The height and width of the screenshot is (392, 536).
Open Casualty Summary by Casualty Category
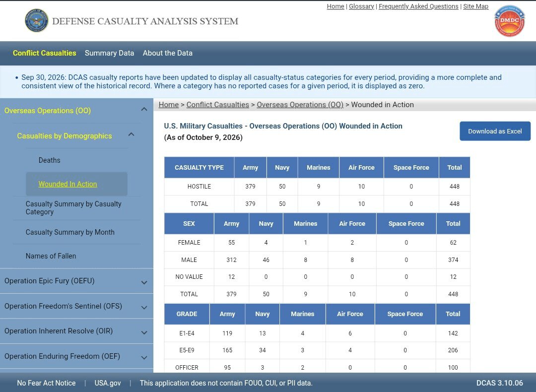pyautogui.click(x=73, y=208)
